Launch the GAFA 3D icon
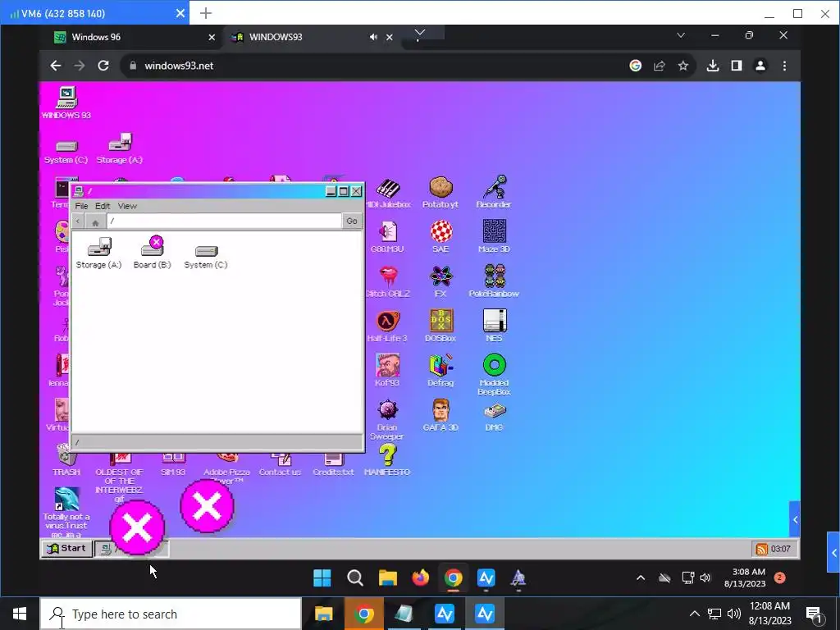This screenshot has height=630, width=840. (441, 415)
